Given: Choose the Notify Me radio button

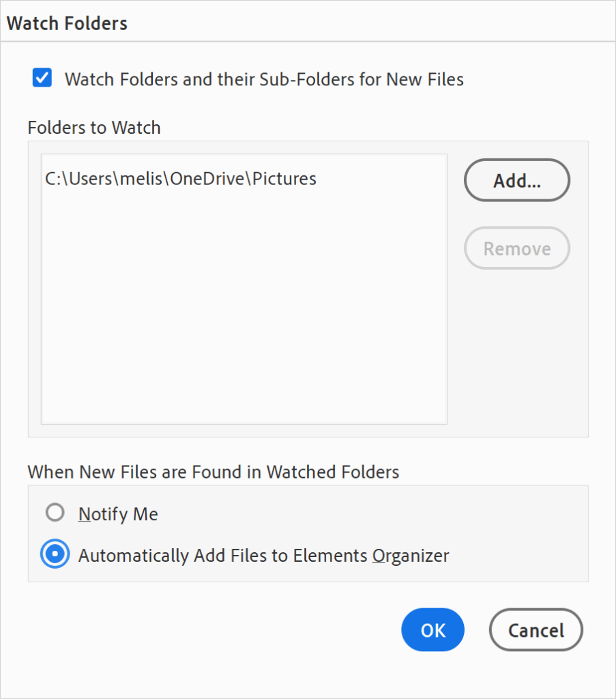Looking at the screenshot, I should pos(55,513).
